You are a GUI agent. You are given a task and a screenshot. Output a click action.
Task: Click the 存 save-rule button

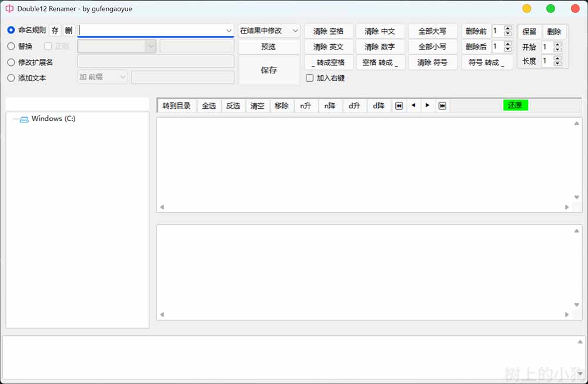(x=55, y=31)
